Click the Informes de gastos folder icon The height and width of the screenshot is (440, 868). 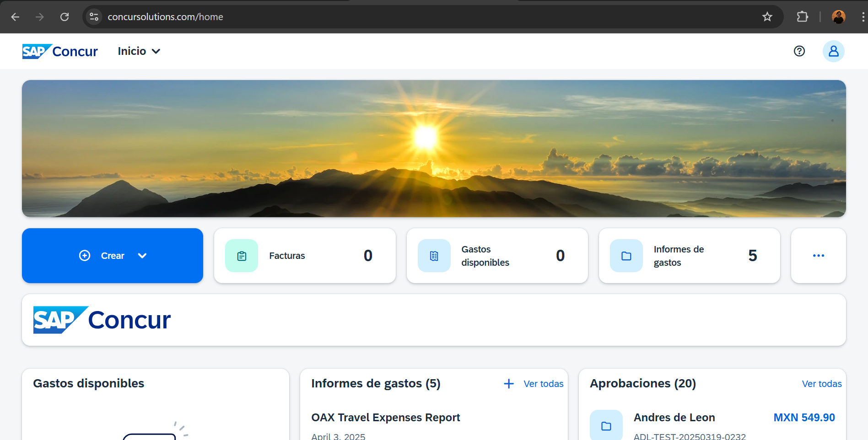[x=626, y=256]
